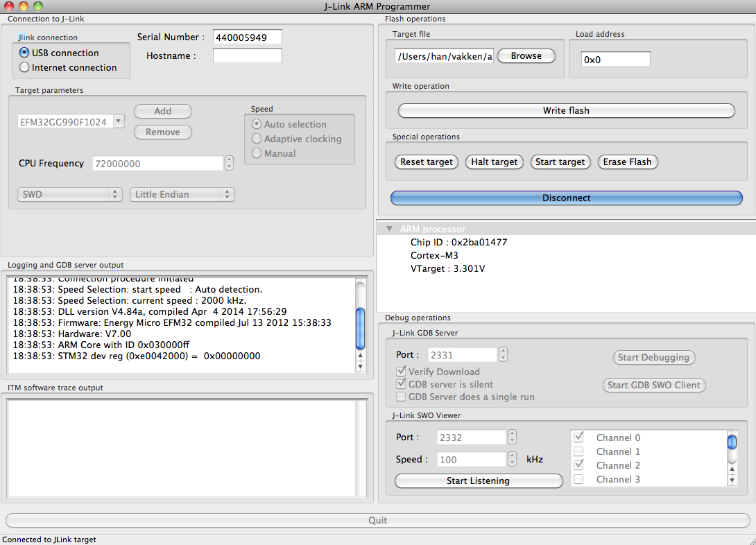Start Listening on SWO viewer
Viewport: 756px width, 545px height.
(479, 481)
